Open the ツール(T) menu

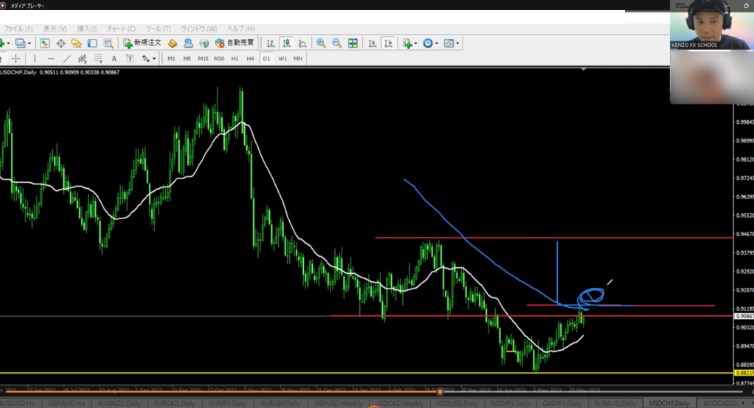pos(158,29)
